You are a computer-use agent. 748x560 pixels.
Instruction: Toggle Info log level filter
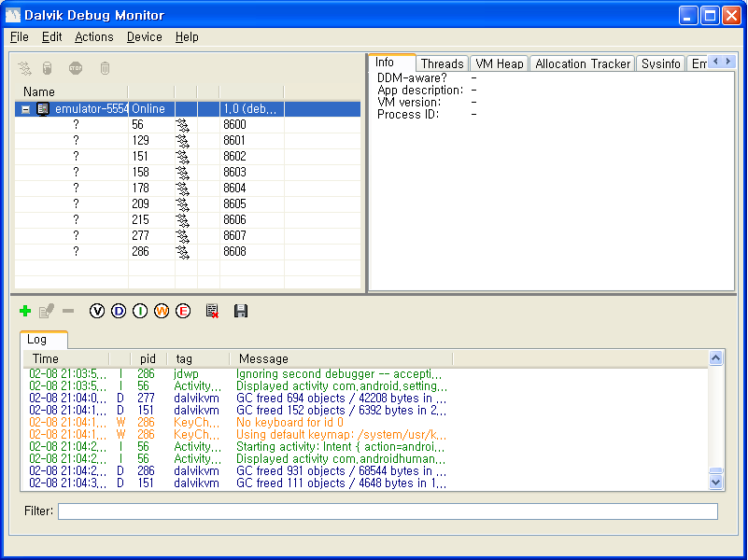[x=140, y=311]
